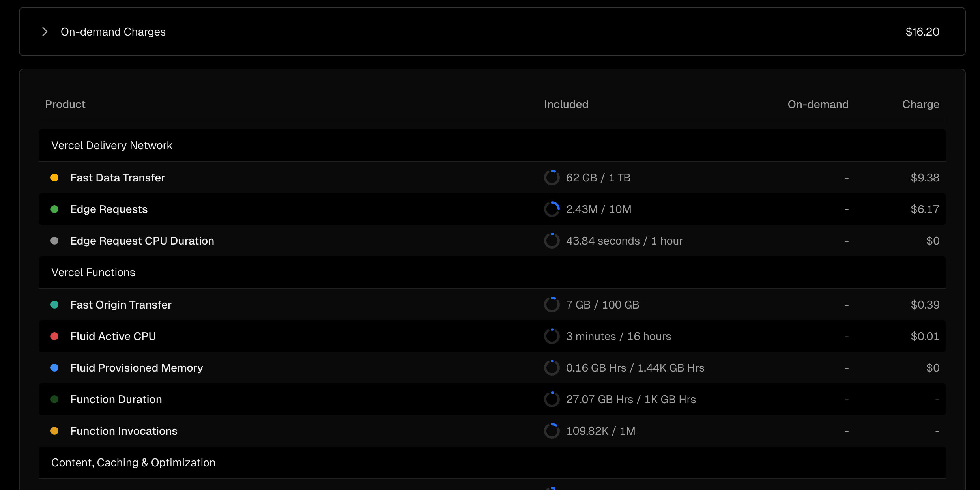Click the usage ring for Fast Origin Transfer
Viewport: 980px width, 490px height.
tap(552, 305)
